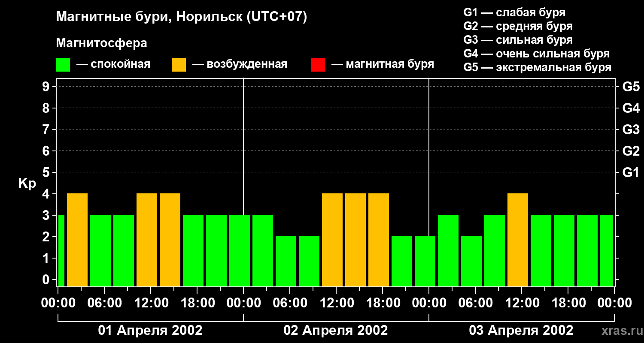Image resolution: width=644 pixels, height=343 pixels.
Task: Click the G5 storm level label on right axis
Action: point(631,87)
